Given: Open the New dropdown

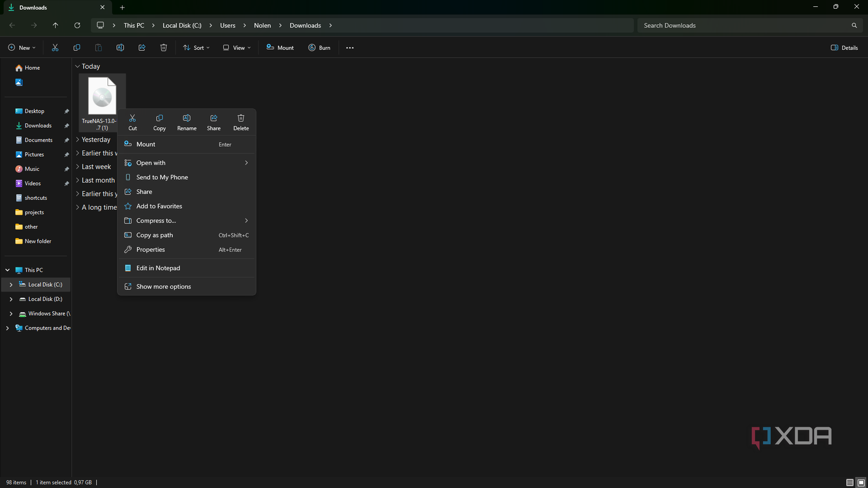Looking at the screenshot, I should (22, 47).
